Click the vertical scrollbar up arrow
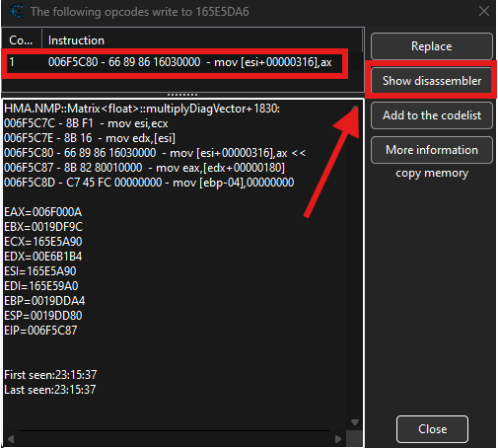The height and width of the screenshot is (448, 498). click(x=355, y=108)
